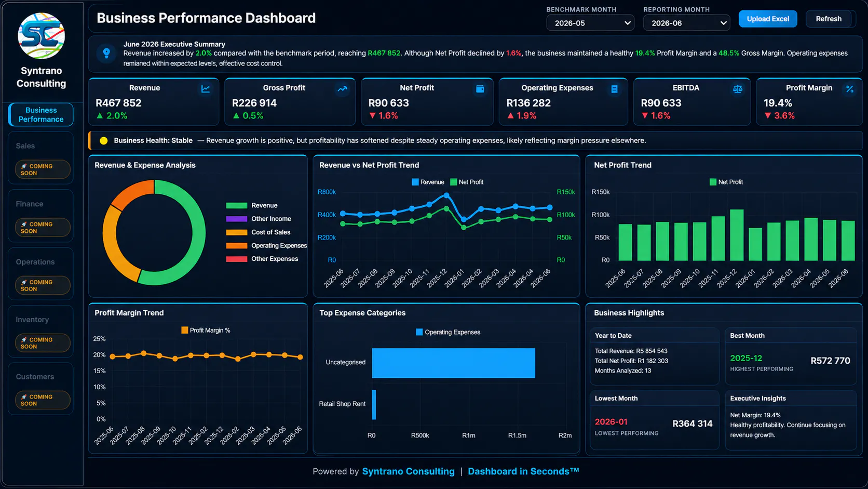Screen dimensions: 868x489
Task: Click the Gross Profit trending-up icon
Action: (342, 89)
